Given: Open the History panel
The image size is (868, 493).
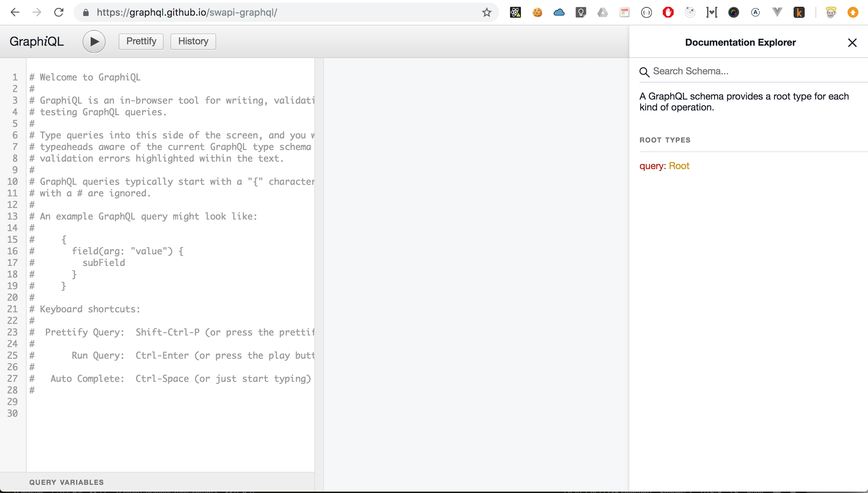Looking at the screenshot, I should coord(193,41).
